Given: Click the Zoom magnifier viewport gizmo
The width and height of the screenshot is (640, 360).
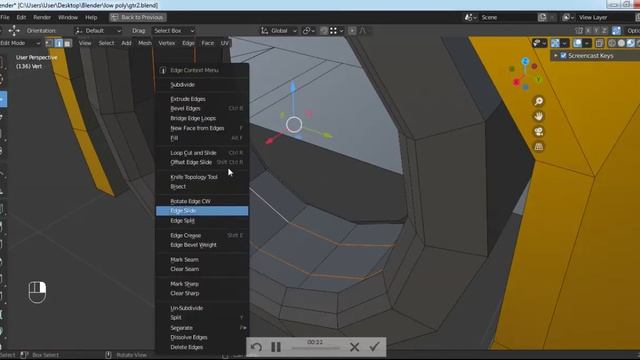Looking at the screenshot, I should (539, 101).
